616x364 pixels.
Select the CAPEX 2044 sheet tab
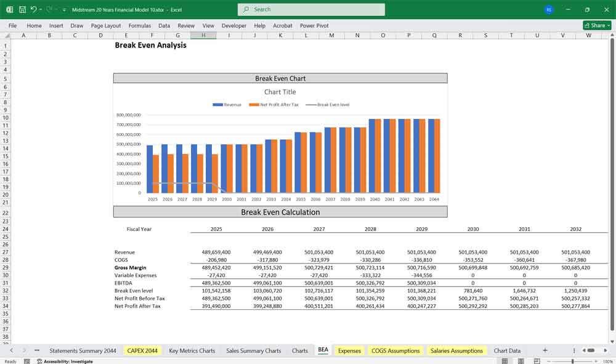pyautogui.click(x=142, y=350)
